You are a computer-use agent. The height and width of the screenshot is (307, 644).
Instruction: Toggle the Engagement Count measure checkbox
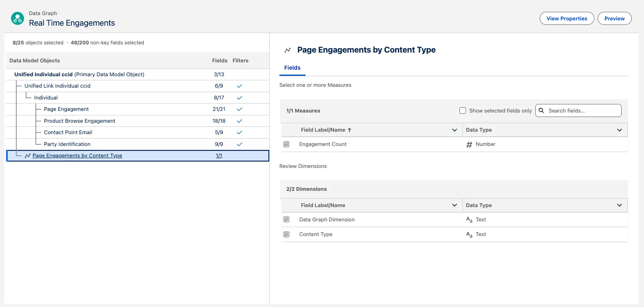point(286,144)
